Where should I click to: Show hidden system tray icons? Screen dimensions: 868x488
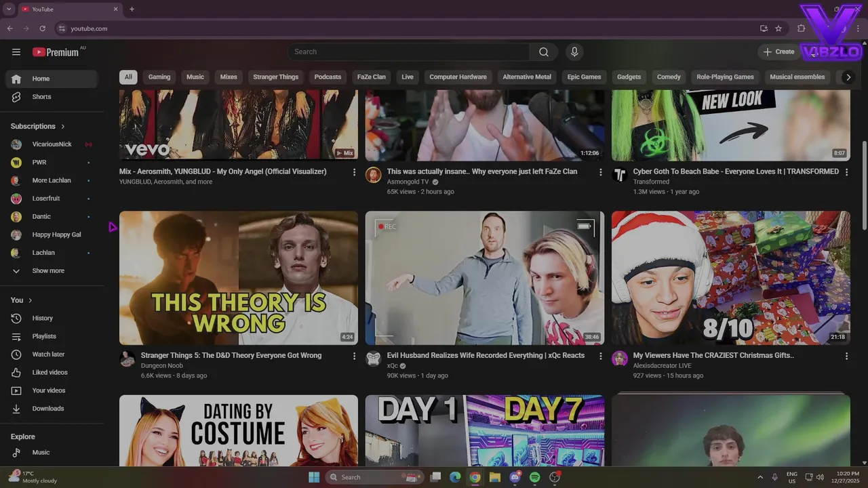tap(759, 477)
